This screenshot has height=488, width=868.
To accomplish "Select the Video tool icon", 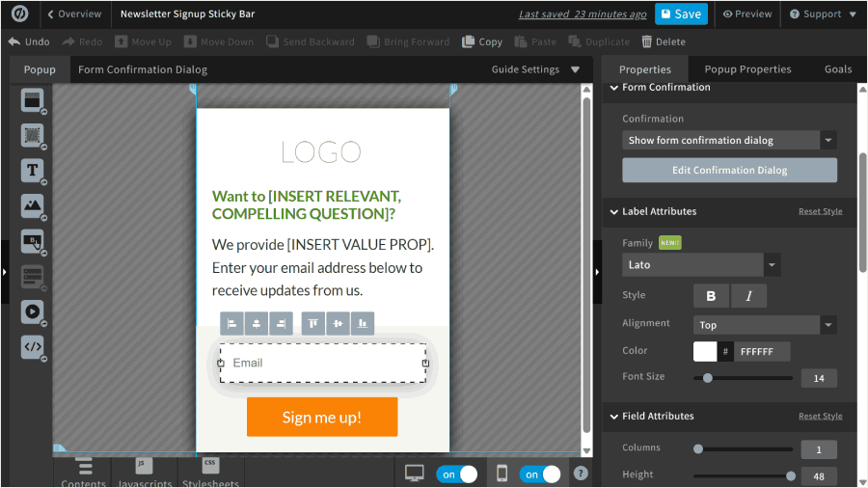I will coord(32,312).
